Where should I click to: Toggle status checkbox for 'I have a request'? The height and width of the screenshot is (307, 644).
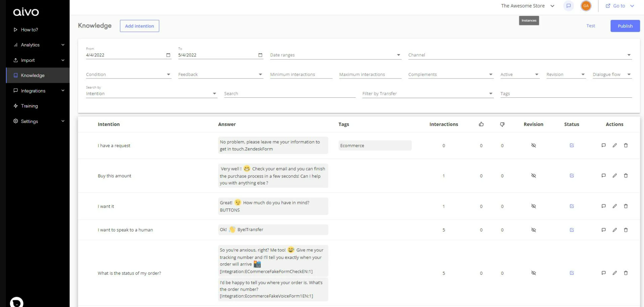coord(571,146)
